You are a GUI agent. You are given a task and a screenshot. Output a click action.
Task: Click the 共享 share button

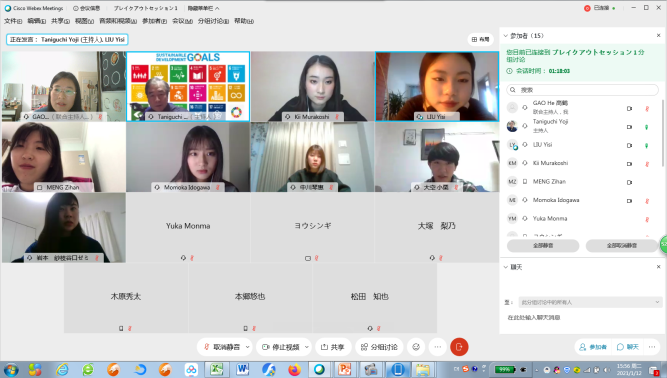click(333, 347)
